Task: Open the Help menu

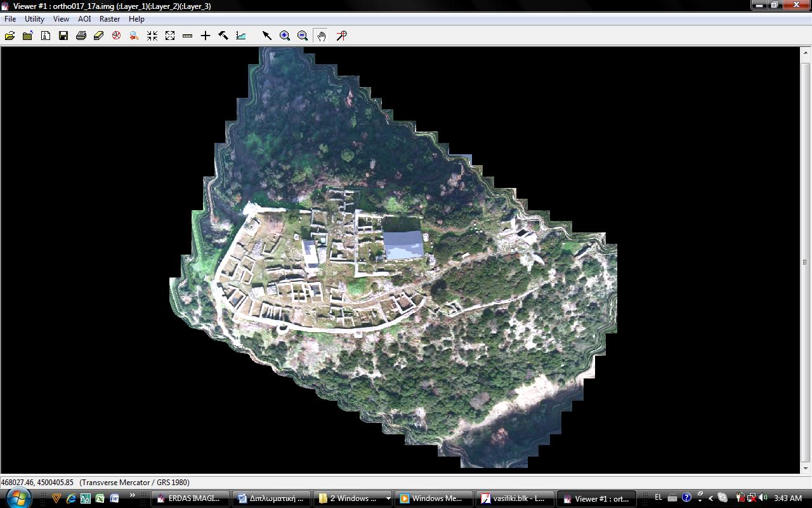Action: 136,19
